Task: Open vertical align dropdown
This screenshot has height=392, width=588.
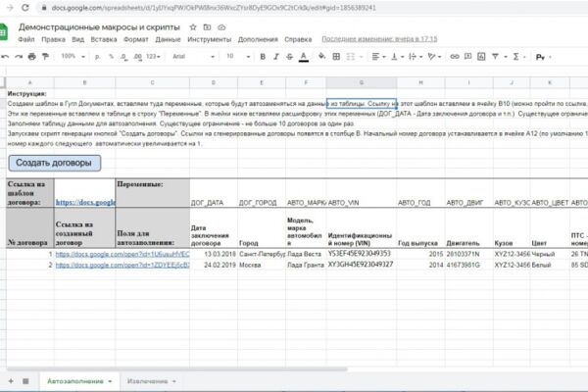Action: pyautogui.click(x=397, y=57)
